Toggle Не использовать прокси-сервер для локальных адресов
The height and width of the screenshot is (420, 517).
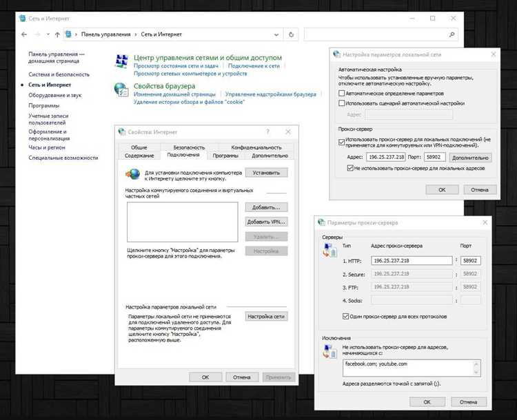click(350, 168)
